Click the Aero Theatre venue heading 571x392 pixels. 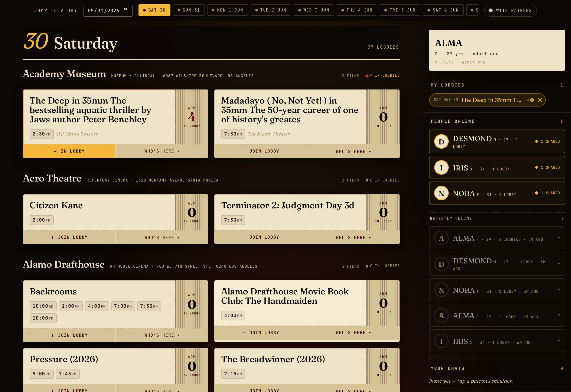52,178
